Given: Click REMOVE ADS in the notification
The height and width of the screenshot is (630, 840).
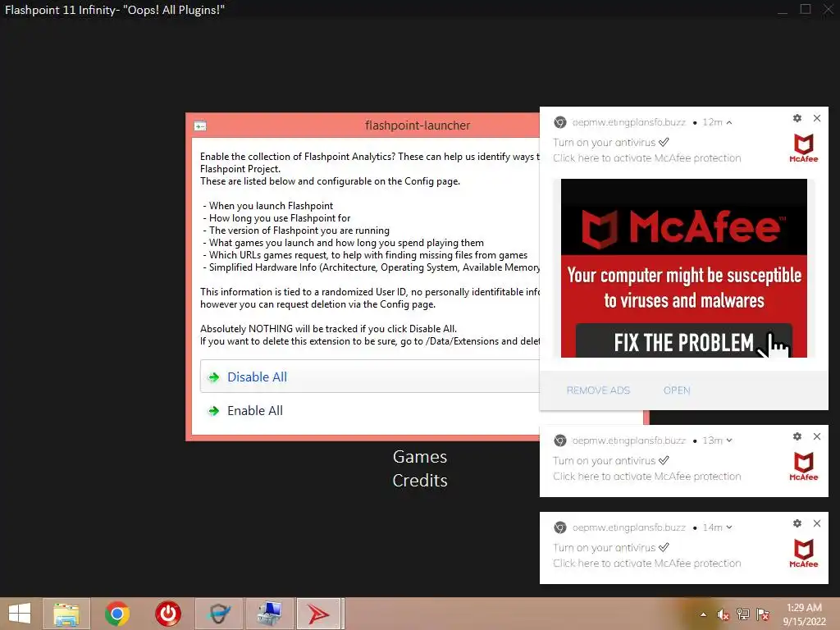Looking at the screenshot, I should tap(598, 390).
